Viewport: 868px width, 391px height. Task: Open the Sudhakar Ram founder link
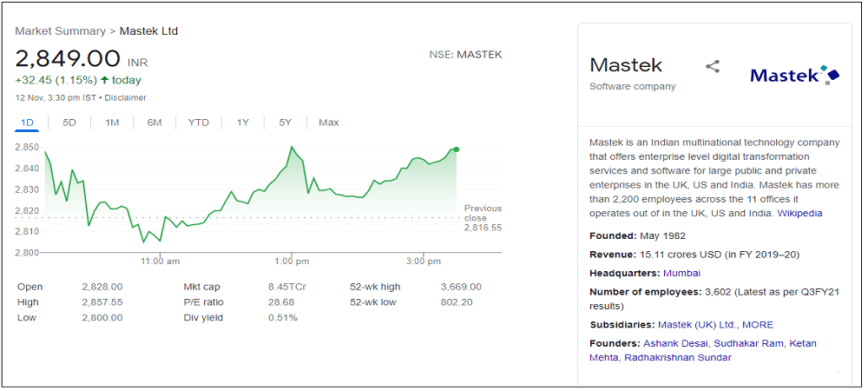tap(749, 343)
